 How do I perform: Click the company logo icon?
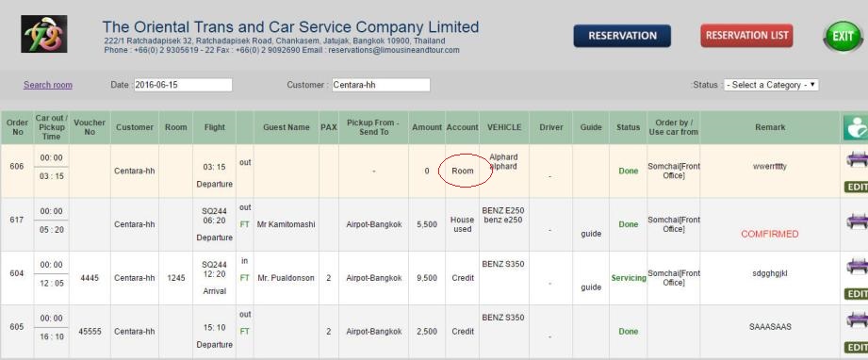click(x=44, y=34)
